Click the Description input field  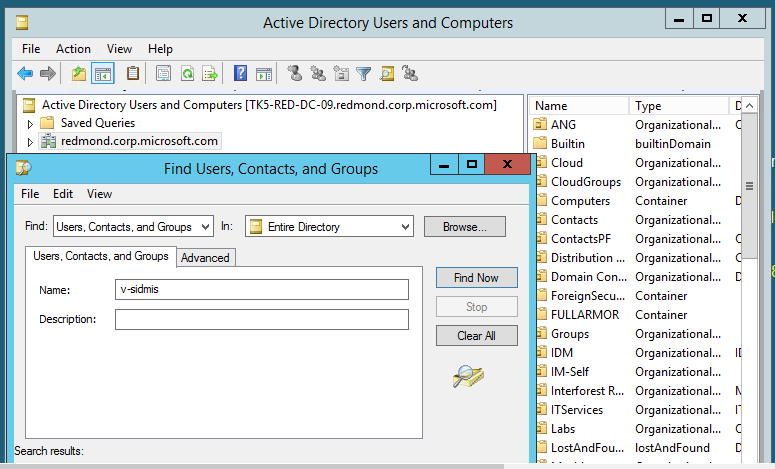tap(262, 319)
